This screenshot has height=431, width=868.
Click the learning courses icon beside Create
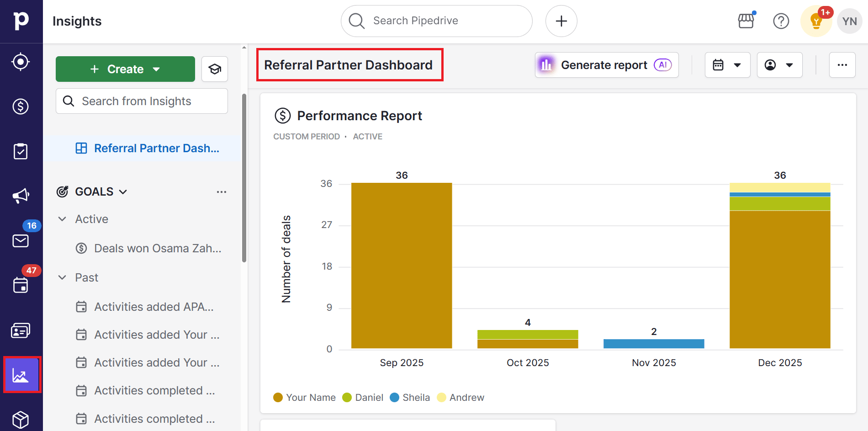tap(215, 69)
